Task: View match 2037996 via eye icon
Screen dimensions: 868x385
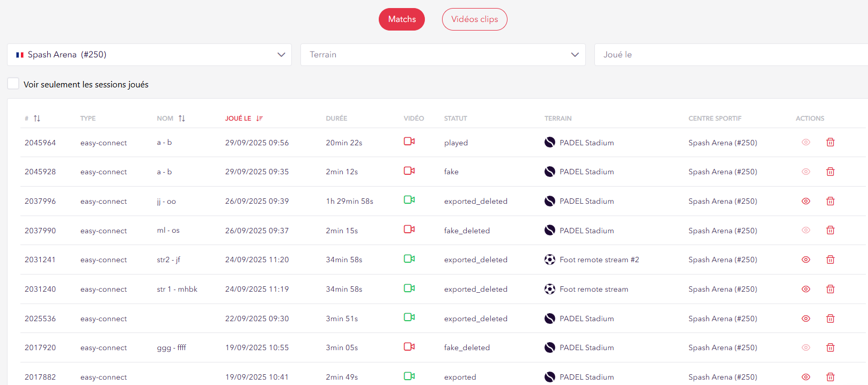Action: pos(805,201)
